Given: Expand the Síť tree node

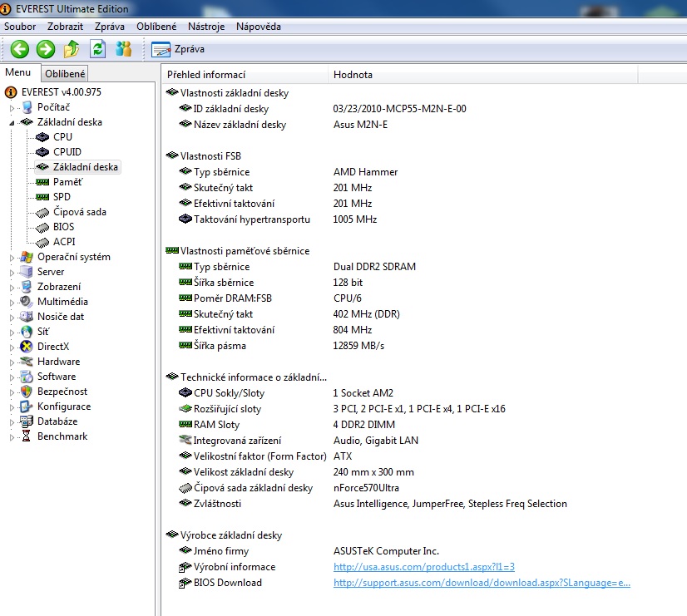Looking at the screenshot, I should pyautogui.click(x=12, y=333).
